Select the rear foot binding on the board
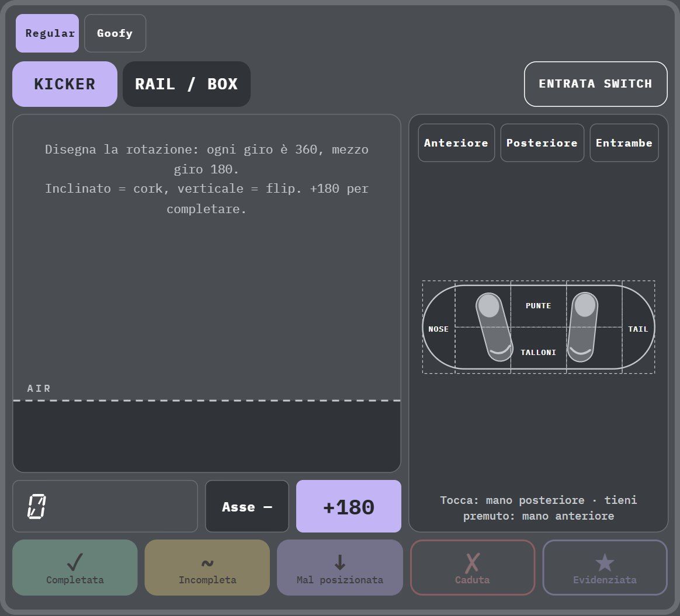 coord(583,327)
